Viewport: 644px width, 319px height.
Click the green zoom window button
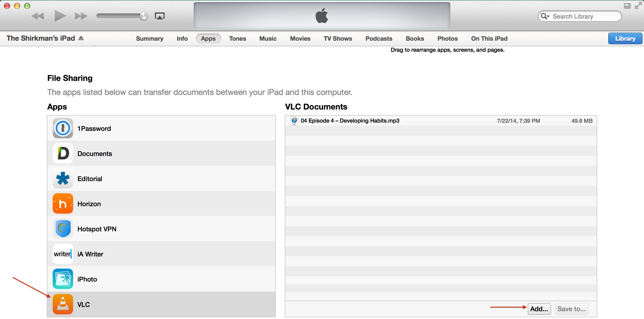click(27, 6)
